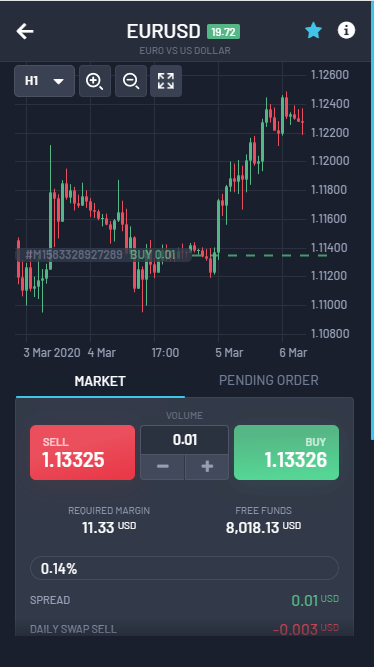Screen dimensions: 374x667
Task: Click the -0.003 USD swap value
Action: 305,629
